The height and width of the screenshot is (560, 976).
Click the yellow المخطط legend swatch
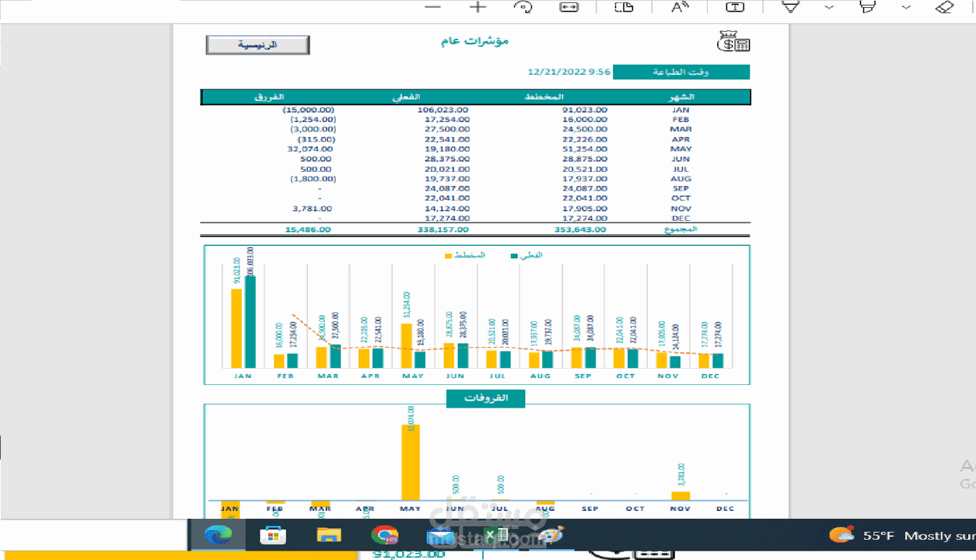(449, 255)
